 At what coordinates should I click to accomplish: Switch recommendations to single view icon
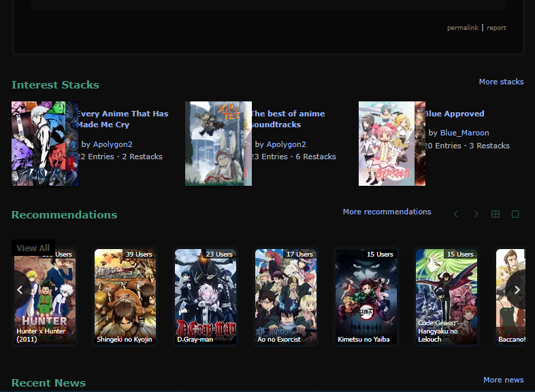click(x=515, y=214)
